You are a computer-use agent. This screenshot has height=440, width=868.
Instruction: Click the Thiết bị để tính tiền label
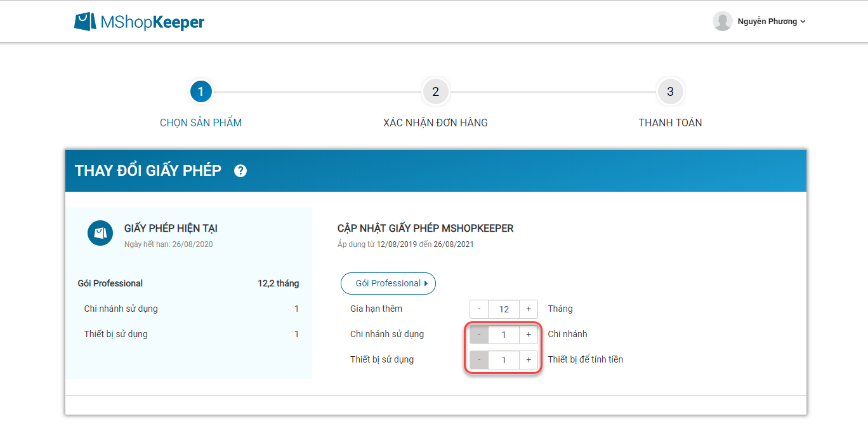click(586, 359)
